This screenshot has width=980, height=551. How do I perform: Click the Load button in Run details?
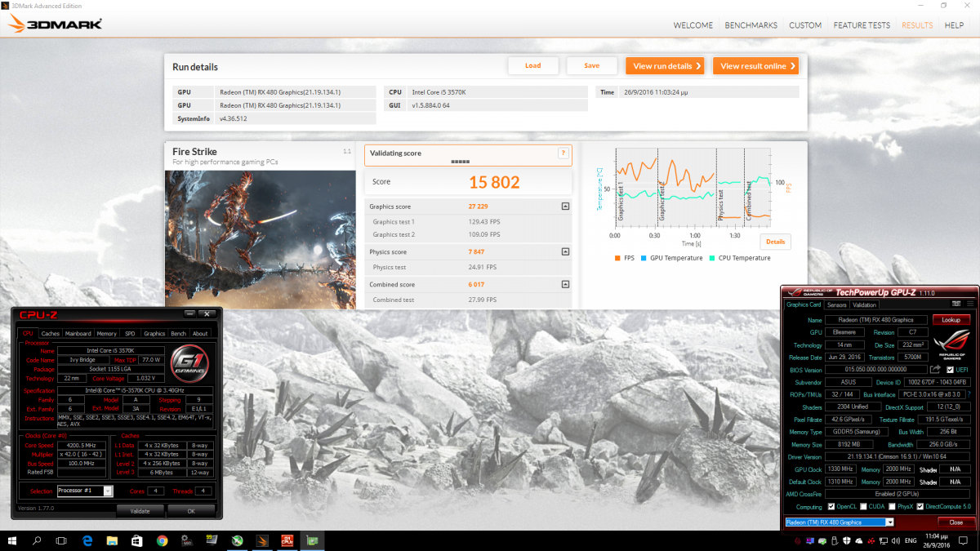533,66
